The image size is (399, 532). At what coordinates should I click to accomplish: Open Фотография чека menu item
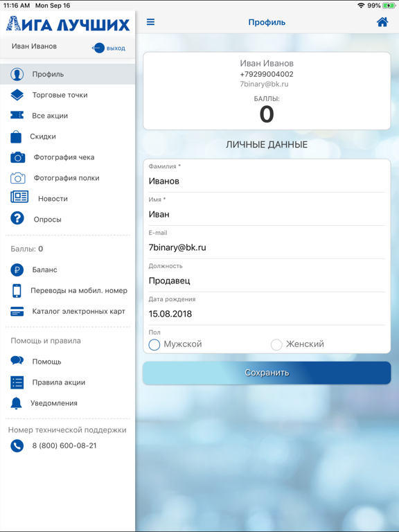(67, 157)
